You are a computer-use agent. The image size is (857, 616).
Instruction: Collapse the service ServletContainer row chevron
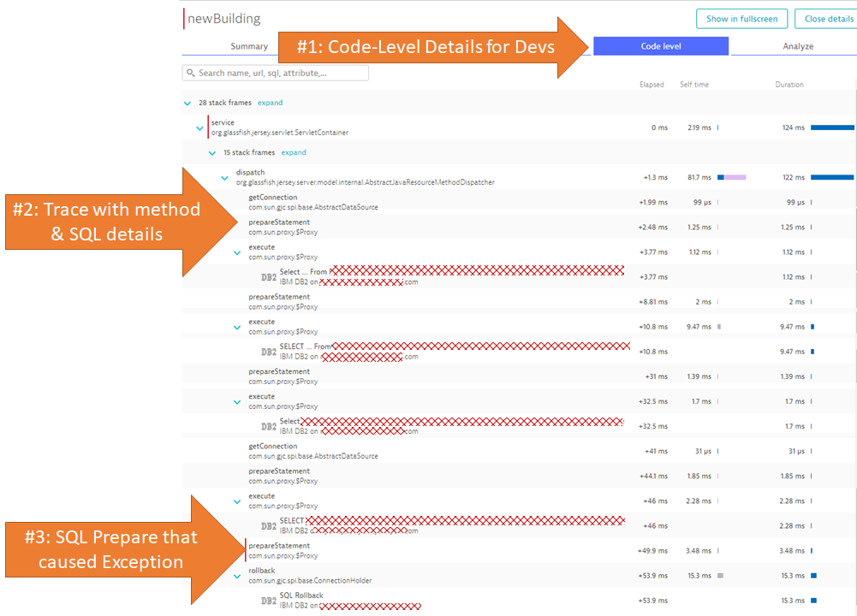click(199, 127)
